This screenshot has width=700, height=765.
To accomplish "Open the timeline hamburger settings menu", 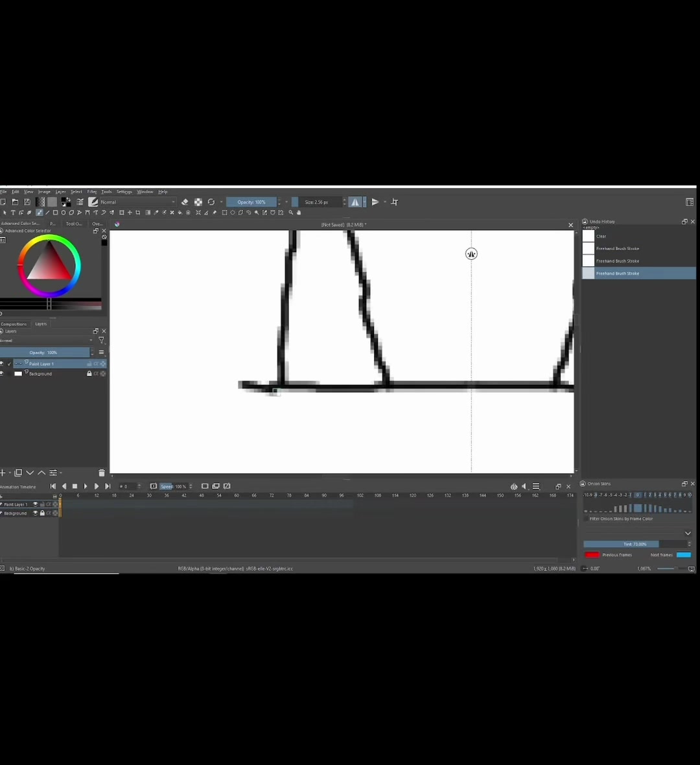I will (536, 486).
